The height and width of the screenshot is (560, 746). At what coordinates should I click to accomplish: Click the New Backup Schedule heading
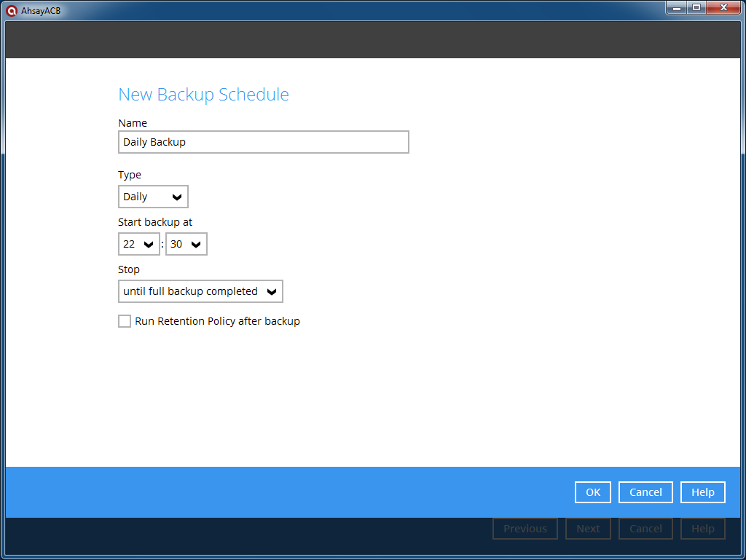click(x=203, y=95)
